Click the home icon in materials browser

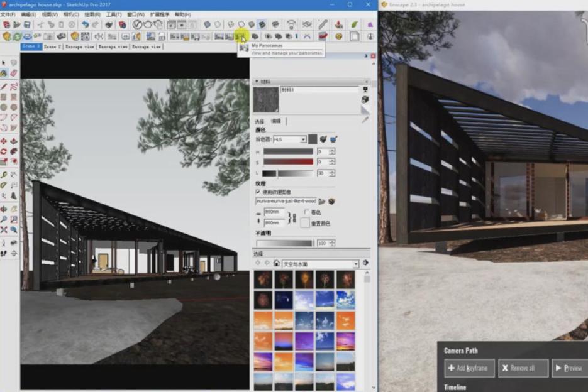tap(277, 263)
